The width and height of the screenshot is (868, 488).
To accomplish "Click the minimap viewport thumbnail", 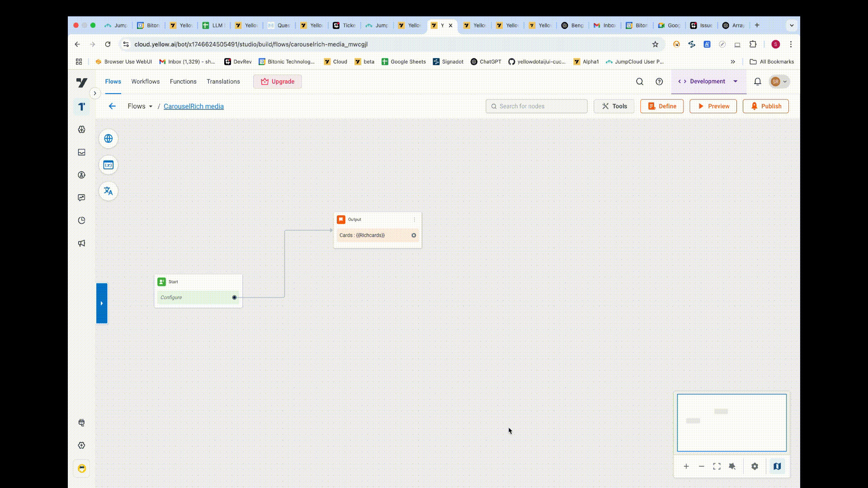I will (x=732, y=422).
